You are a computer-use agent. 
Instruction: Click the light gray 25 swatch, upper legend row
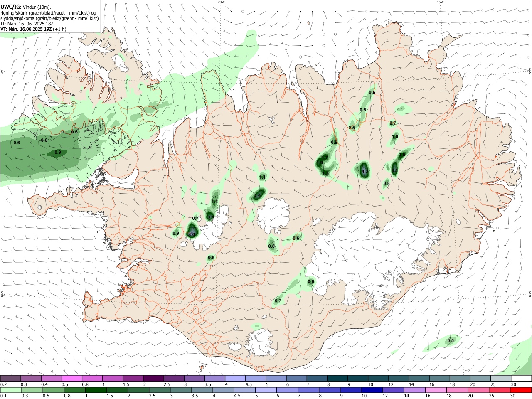pyautogui.click(x=501, y=379)
